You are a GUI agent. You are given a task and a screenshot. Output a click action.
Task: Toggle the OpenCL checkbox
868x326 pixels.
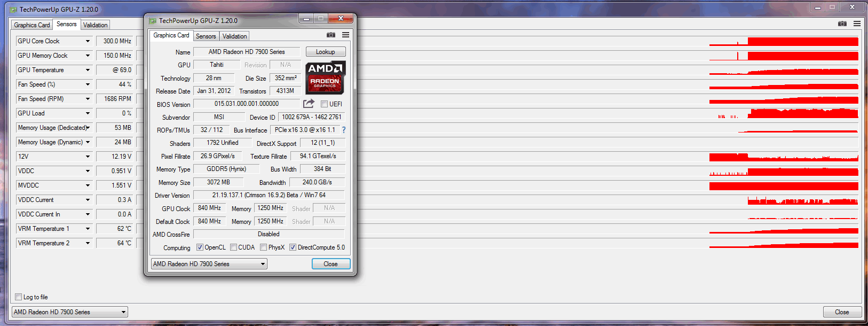tap(200, 247)
